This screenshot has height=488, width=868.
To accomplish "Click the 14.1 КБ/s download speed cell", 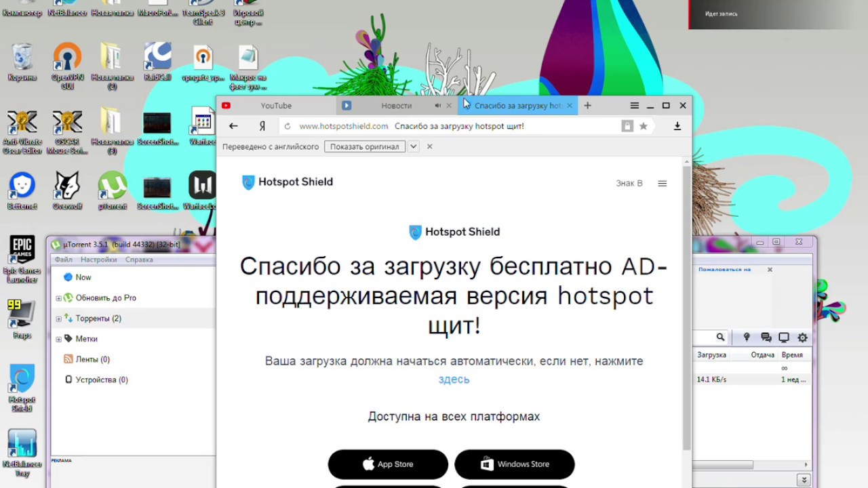I will [711, 380].
